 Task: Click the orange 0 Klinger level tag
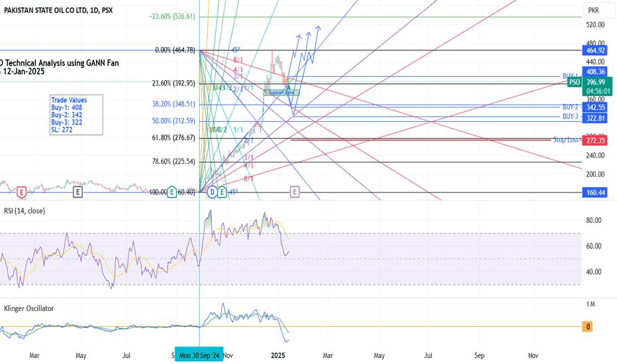click(587, 327)
